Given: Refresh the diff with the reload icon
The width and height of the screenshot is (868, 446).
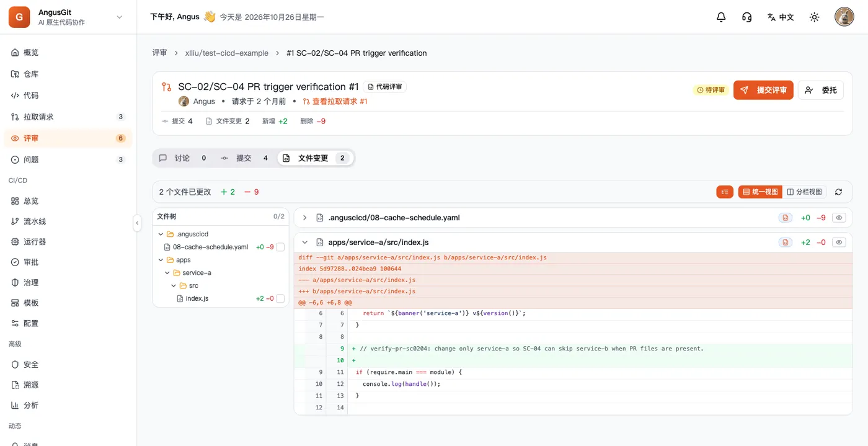Looking at the screenshot, I should click(x=838, y=192).
